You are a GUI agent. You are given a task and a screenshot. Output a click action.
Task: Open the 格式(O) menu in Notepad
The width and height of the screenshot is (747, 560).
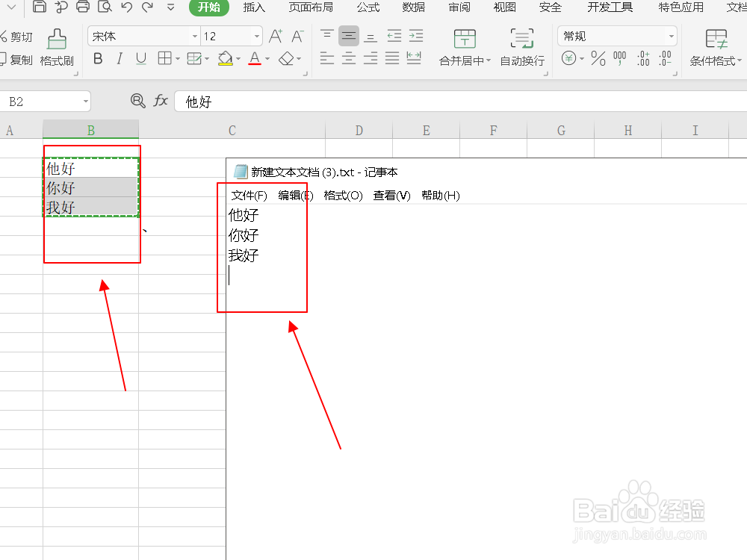[x=343, y=196]
